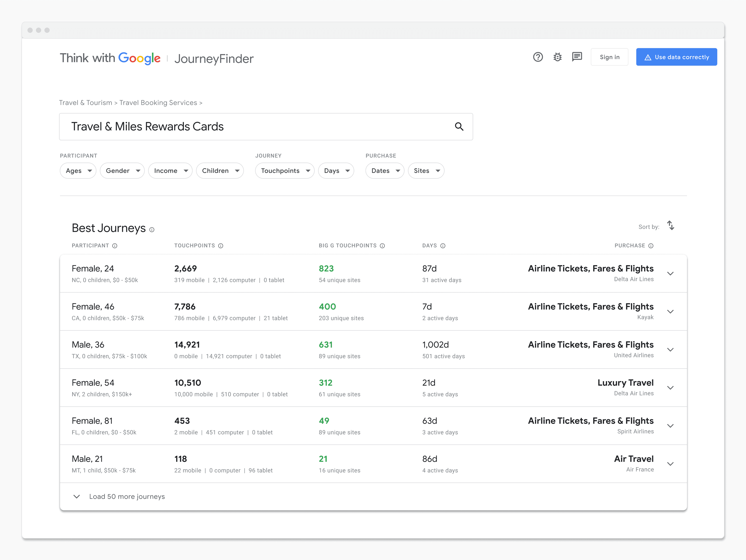Click the Travel & Miles Rewards Cards search field
This screenshot has width=746, height=560.
[x=236, y=127]
